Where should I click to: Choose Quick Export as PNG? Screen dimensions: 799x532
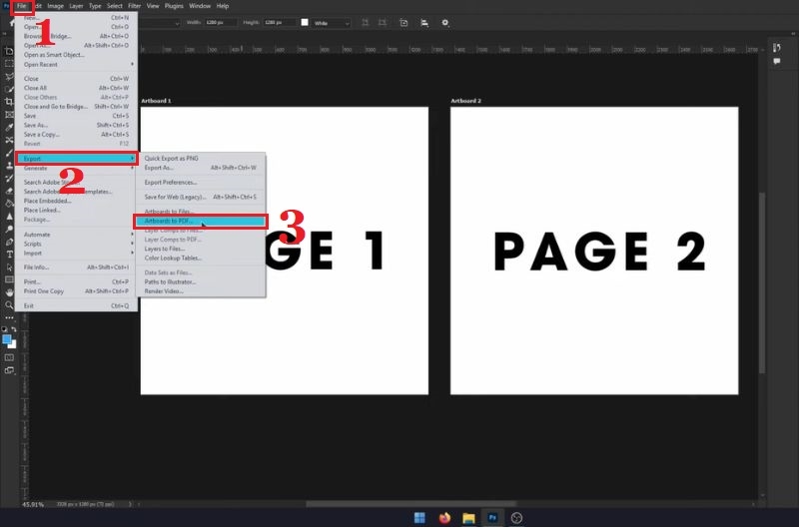tap(201, 159)
